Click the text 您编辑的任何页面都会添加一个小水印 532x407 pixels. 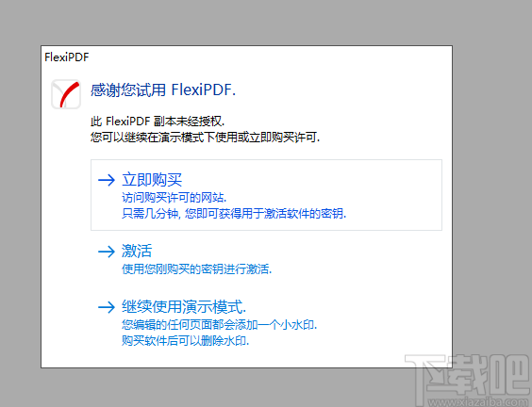coord(219,325)
